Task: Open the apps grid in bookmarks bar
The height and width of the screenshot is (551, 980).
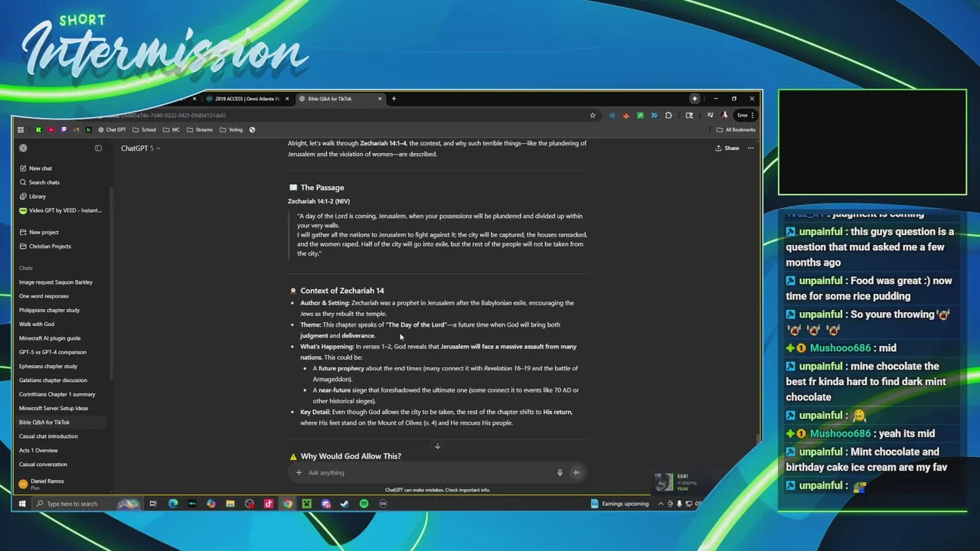Action: point(21,130)
